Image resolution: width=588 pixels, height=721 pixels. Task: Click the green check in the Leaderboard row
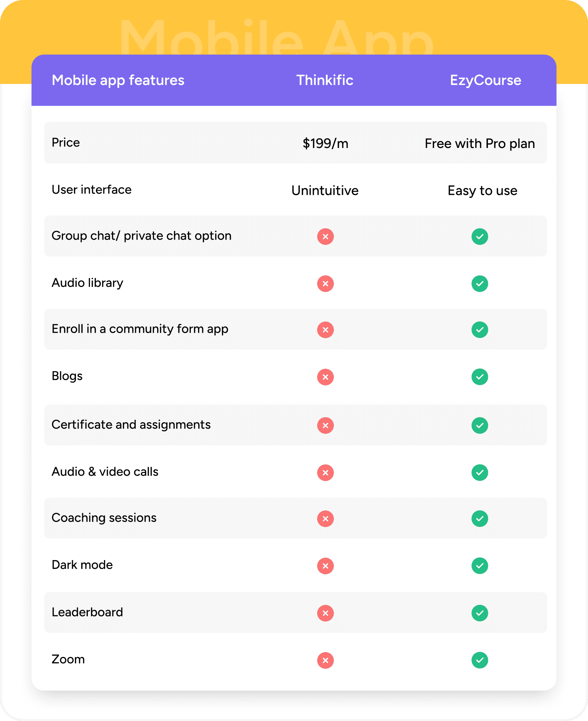click(479, 613)
